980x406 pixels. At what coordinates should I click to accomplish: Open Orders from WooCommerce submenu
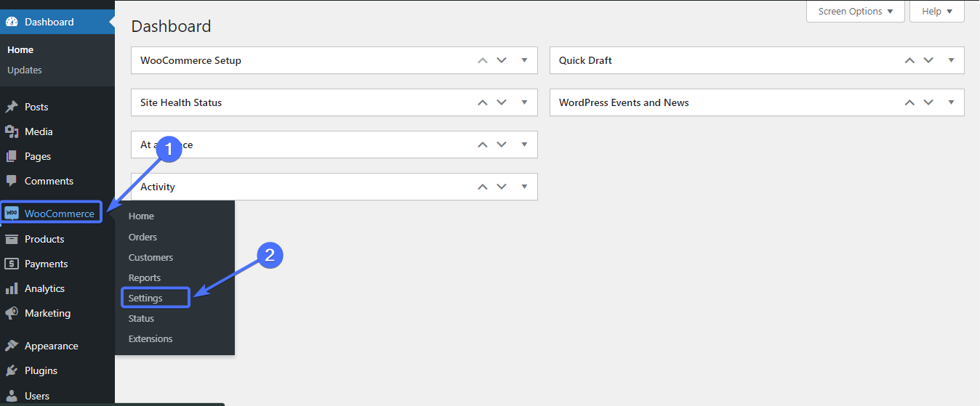coord(142,237)
